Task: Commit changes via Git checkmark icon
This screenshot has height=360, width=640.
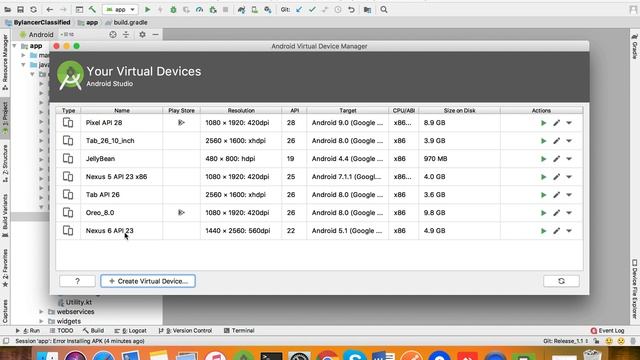Action: click(312, 9)
